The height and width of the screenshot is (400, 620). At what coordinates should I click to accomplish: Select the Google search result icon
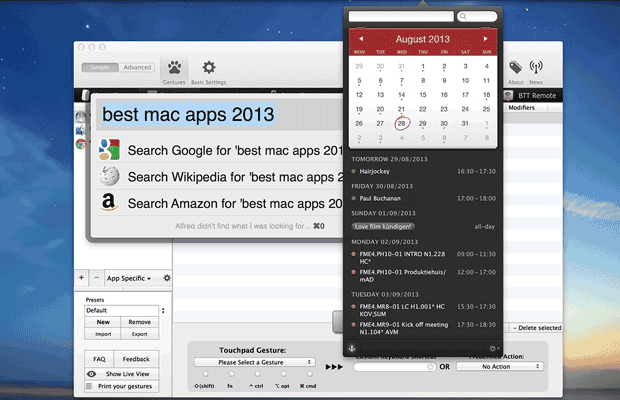pos(109,149)
